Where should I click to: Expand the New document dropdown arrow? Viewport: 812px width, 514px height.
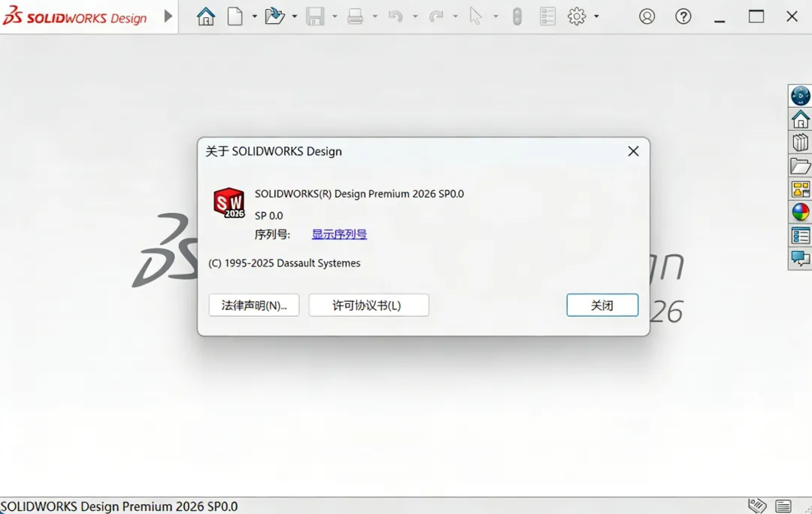254,17
